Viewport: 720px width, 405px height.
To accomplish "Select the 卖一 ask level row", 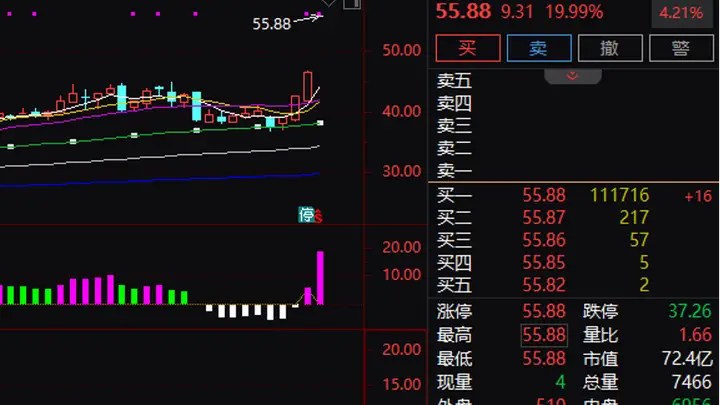I will point(573,171).
